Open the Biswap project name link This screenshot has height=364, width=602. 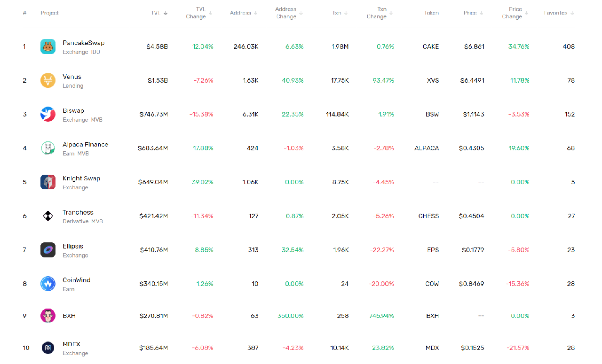point(73,110)
